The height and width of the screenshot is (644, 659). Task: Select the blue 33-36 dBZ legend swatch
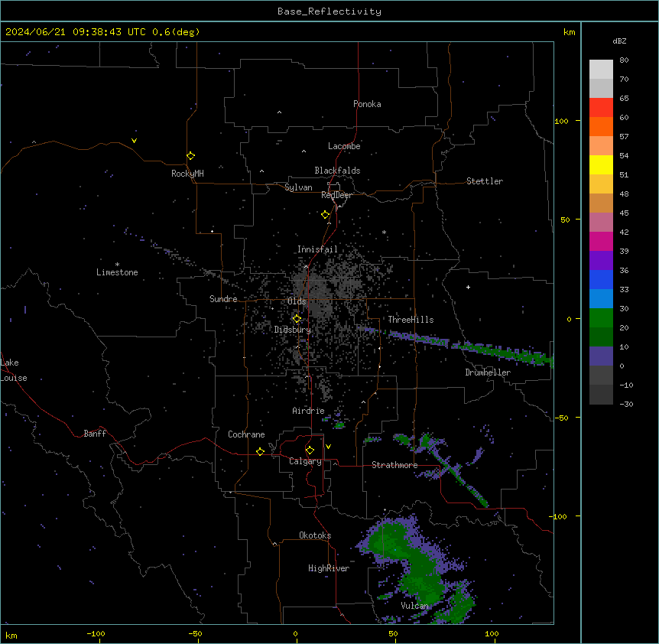click(601, 279)
